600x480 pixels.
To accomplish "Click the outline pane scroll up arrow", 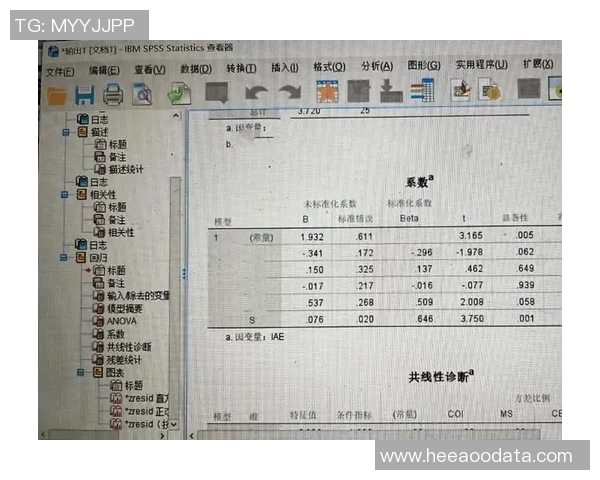I will point(176,115).
